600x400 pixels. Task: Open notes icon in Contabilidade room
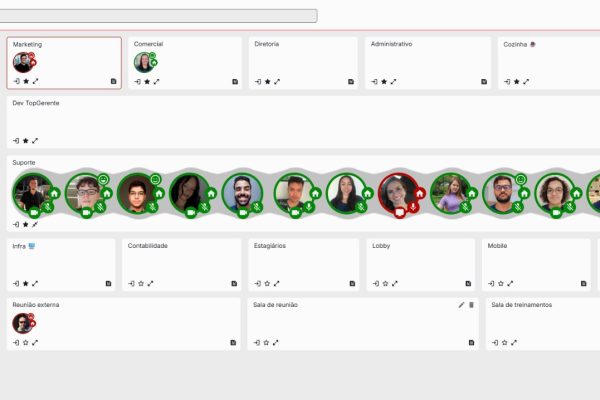[x=234, y=284]
